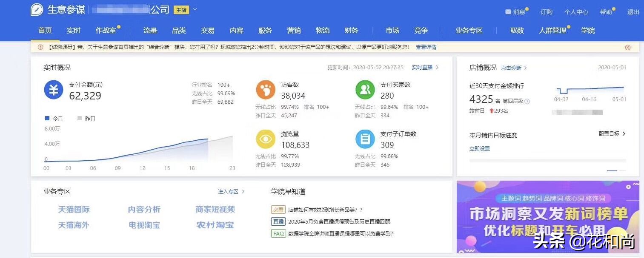Viewport: 644px width, 258px height.
Task: Dismiss the survey notice via its close icon
Action: [629, 47]
